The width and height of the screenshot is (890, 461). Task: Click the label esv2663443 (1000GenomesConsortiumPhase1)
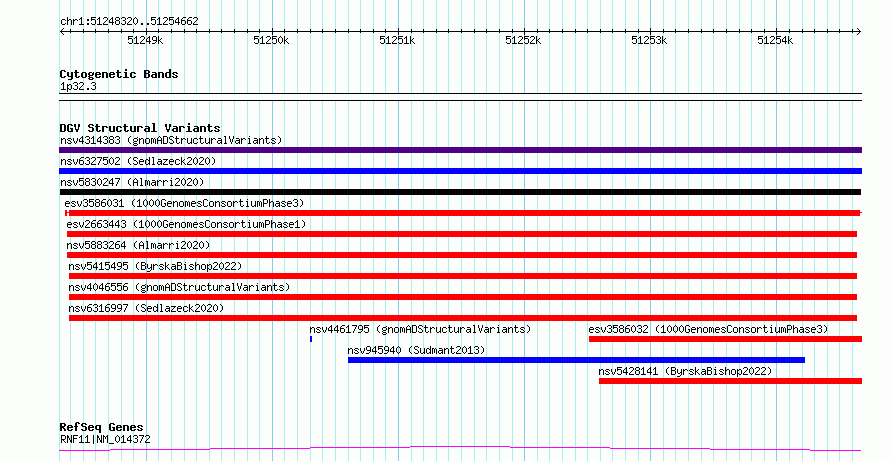(x=186, y=224)
